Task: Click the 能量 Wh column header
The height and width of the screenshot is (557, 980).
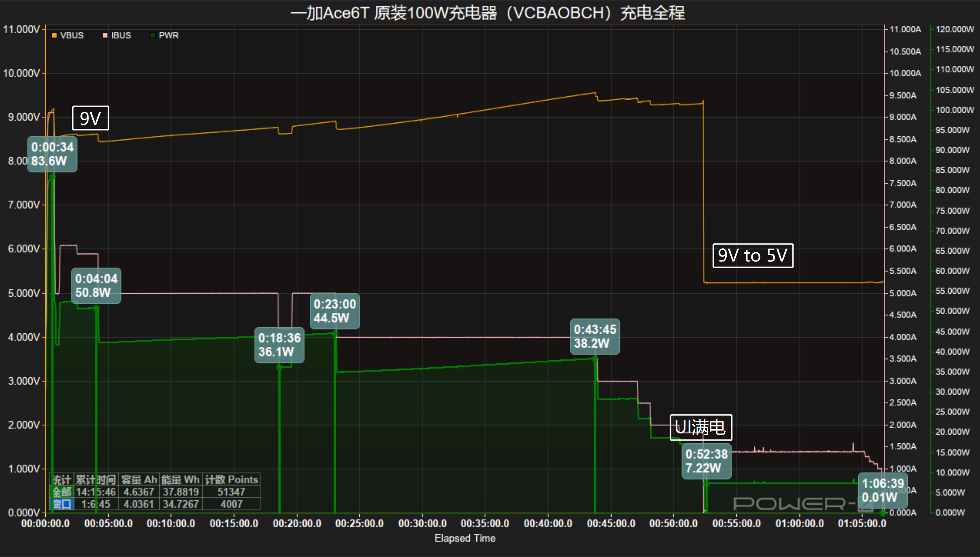Action: tap(180, 480)
